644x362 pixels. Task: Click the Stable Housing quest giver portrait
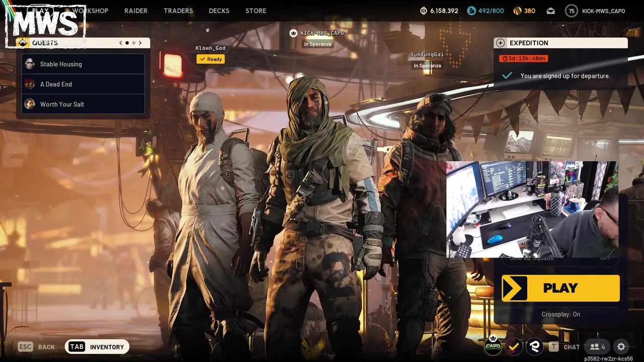tap(30, 64)
